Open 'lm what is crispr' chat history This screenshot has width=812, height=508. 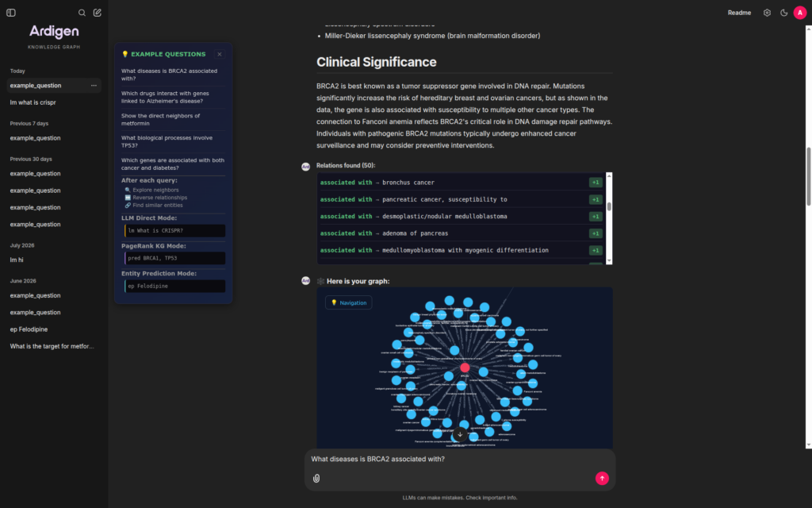[54, 102]
